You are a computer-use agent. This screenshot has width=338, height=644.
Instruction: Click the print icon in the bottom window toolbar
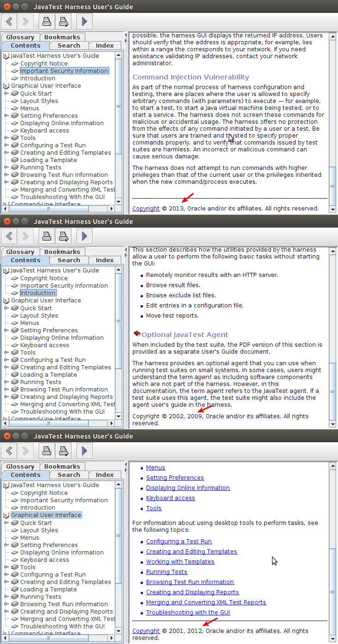tap(46, 451)
